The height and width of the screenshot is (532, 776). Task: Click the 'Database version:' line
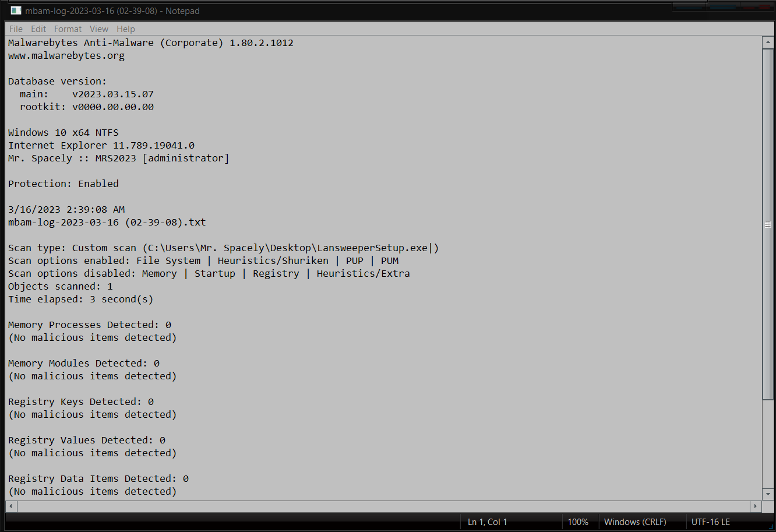pos(58,82)
